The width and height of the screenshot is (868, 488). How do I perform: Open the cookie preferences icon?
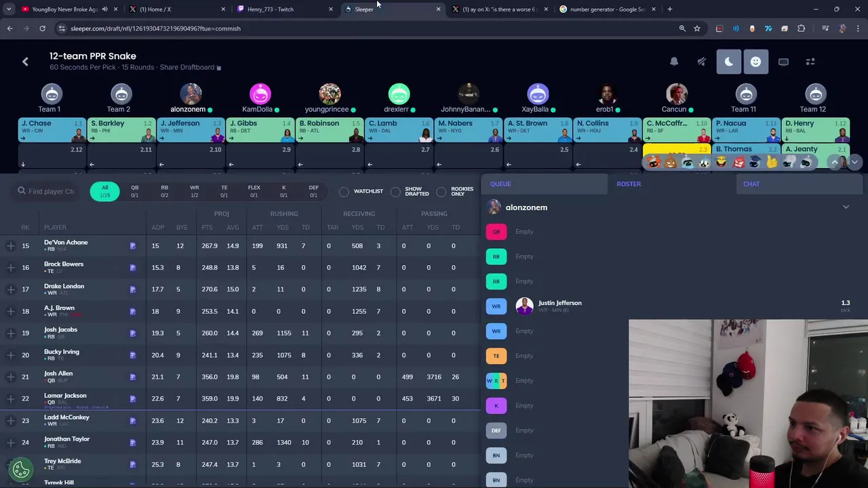[x=21, y=469]
